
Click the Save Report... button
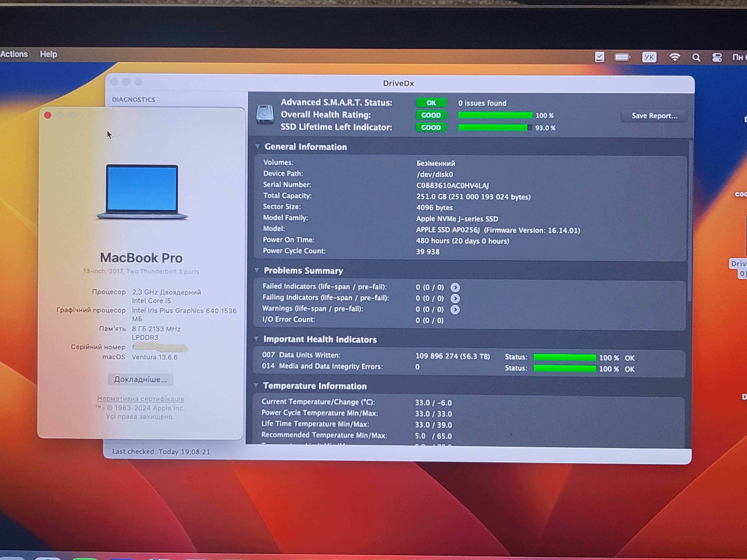click(x=655, y=116)
